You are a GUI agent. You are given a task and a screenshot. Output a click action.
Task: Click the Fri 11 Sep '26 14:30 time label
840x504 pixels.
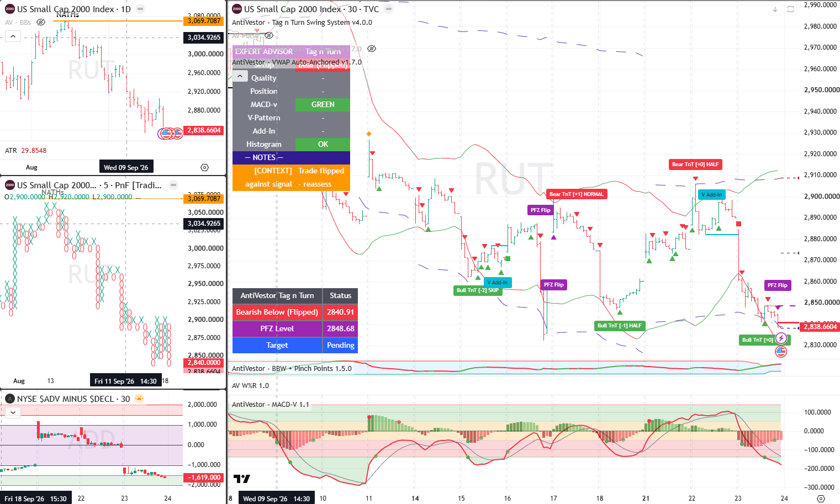(125, 381)
